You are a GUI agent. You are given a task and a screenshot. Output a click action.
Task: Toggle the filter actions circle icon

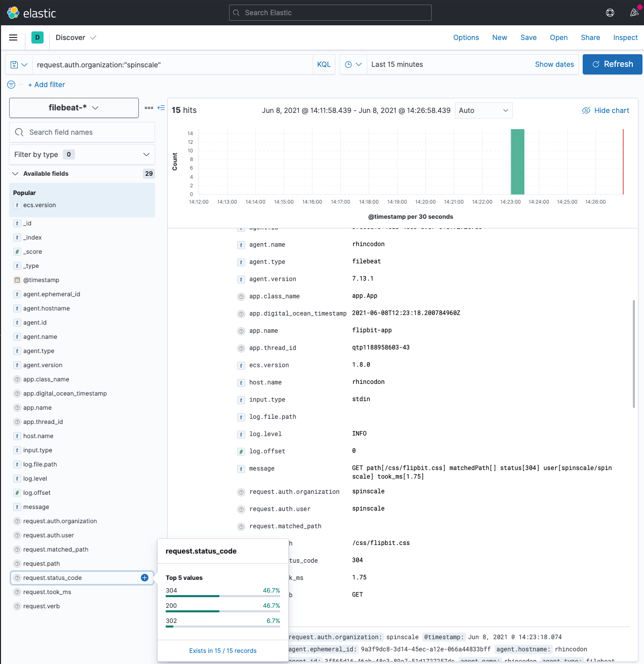click(x=11, y=85)
